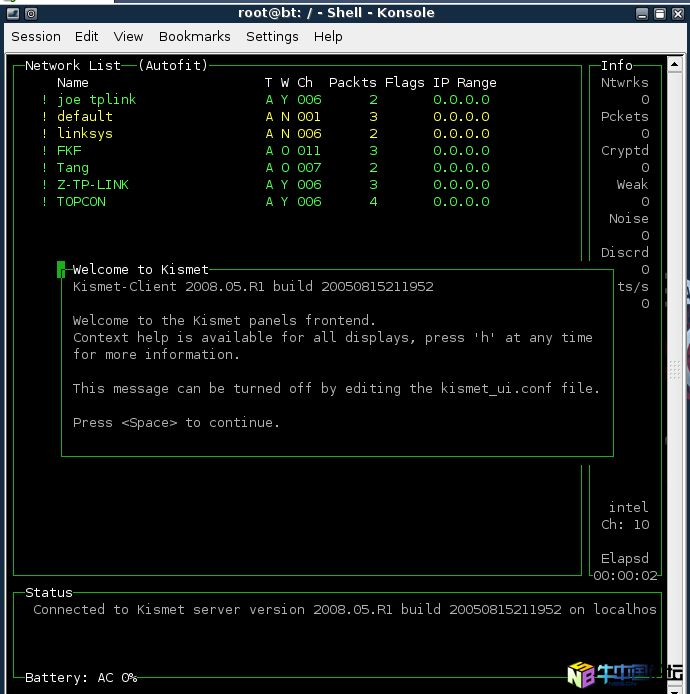690x694 pixels.
Task: Close the Konsole window
Action: [x=677, y=13]
